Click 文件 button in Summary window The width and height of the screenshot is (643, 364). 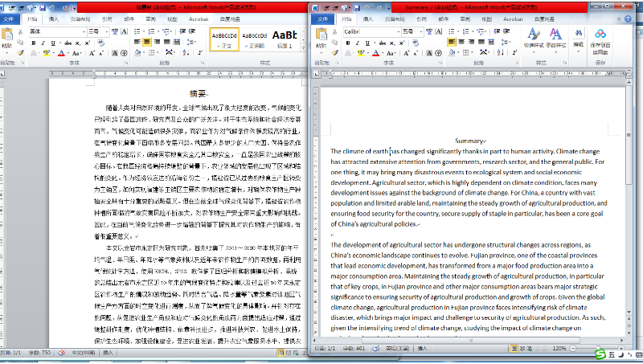322,18
